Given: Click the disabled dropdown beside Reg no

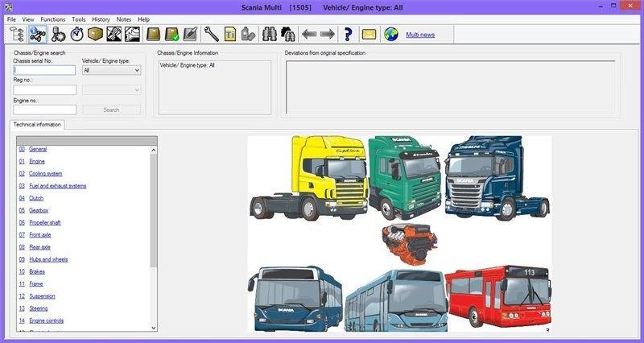Looking at the screenshot, I should (x=111, y=89).
